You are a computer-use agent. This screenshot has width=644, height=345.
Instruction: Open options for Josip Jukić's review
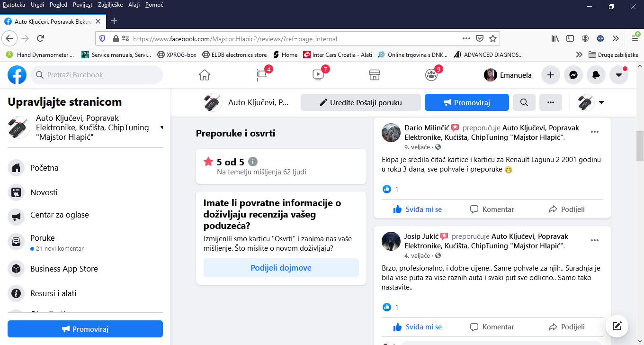tap(595, 240)
